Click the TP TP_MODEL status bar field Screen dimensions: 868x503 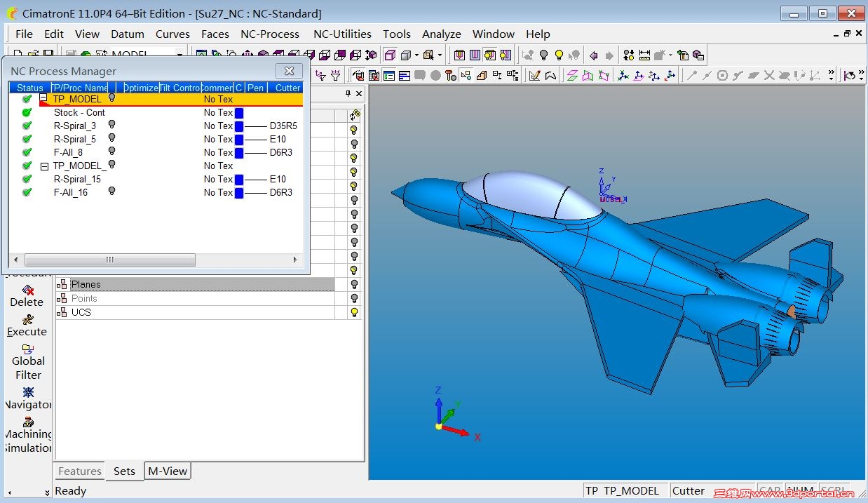coord(624,490)
